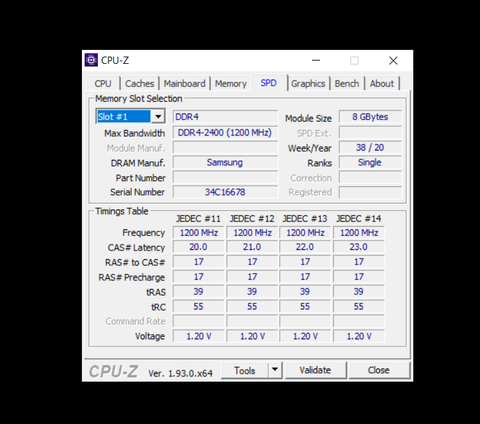
Task: Click JEDEC #11 voltage 1.20 V
Action: pyautogui.click(x=198, y=336)
